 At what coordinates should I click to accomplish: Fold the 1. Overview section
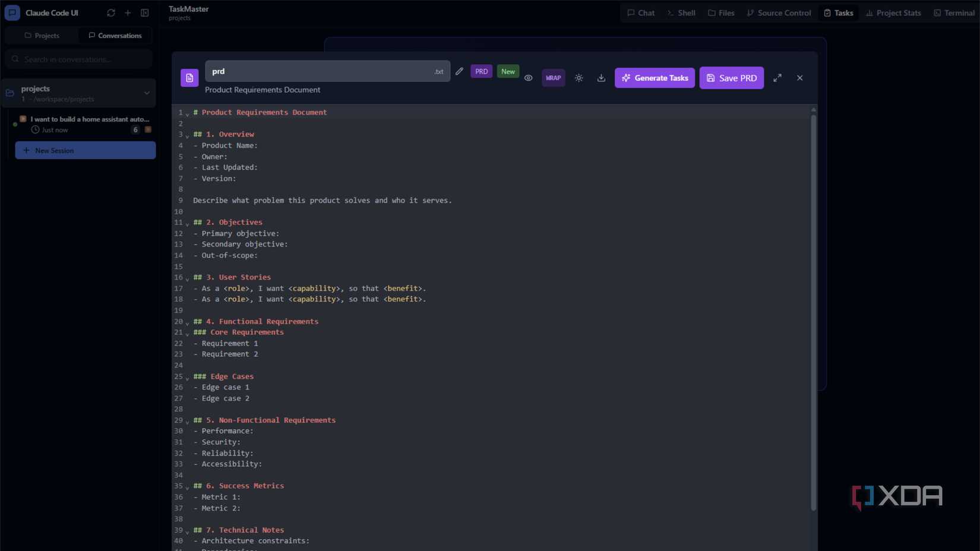[x=187, y=136]
